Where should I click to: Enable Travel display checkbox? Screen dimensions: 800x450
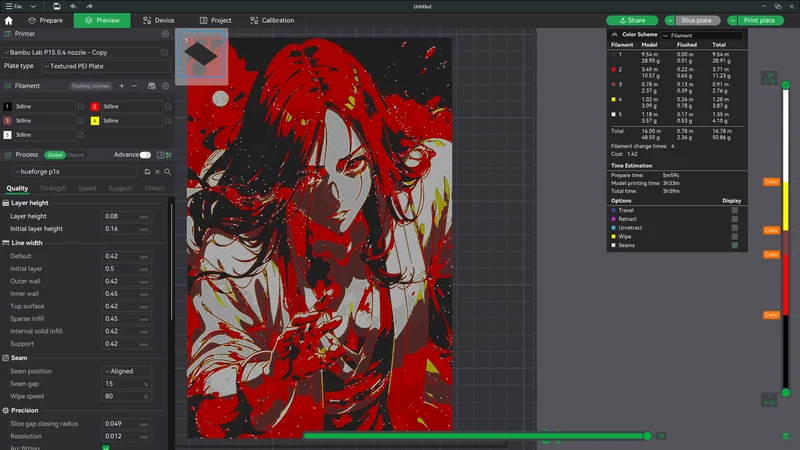pyautogui.click(x=735, y=210)
